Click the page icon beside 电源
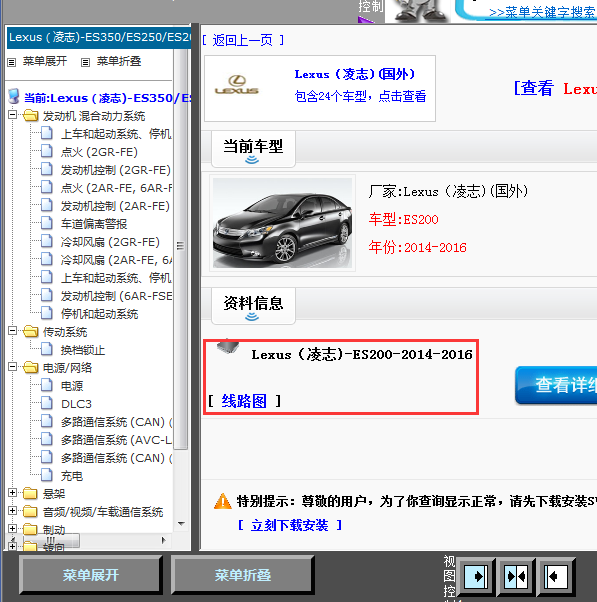 point(47,385)
